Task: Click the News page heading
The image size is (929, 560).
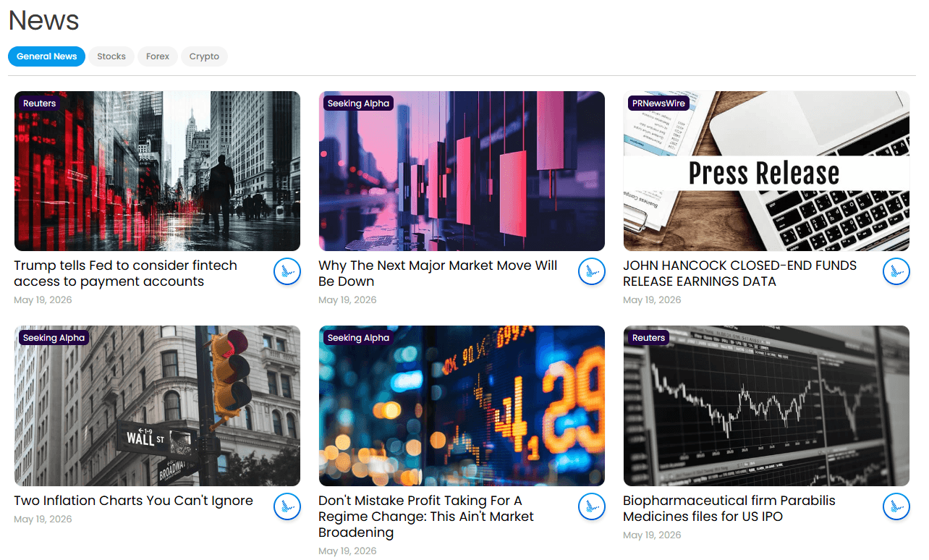Action: click(x=43, y=20)
